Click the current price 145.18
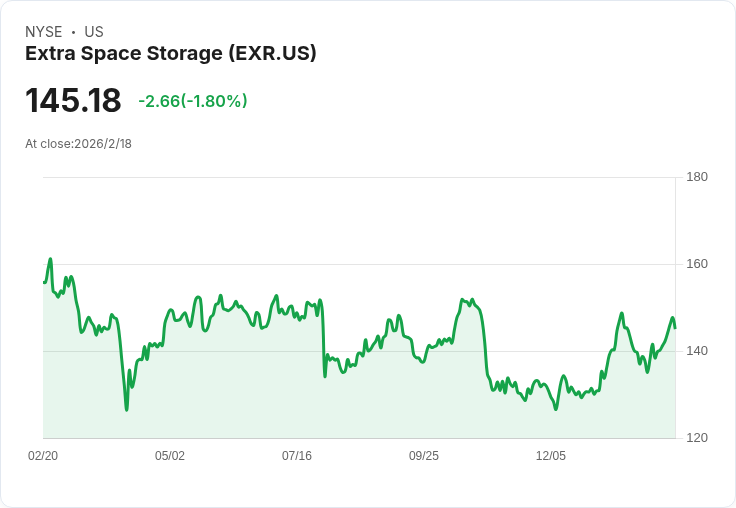 coord(73,101)
